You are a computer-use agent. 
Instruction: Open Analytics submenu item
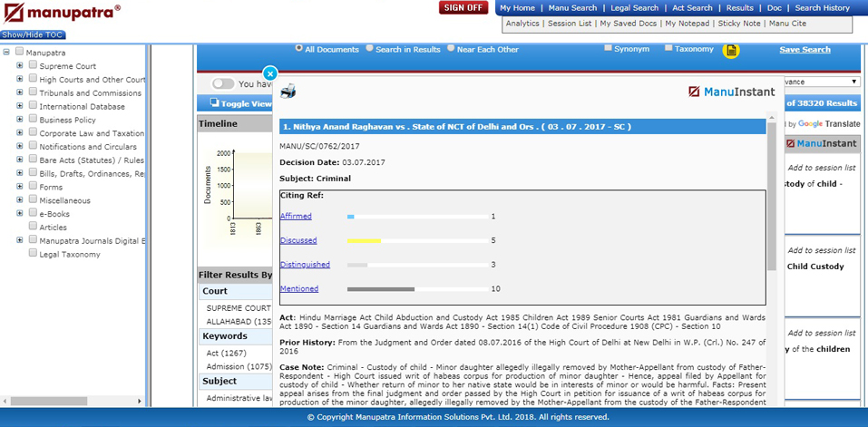522,24
